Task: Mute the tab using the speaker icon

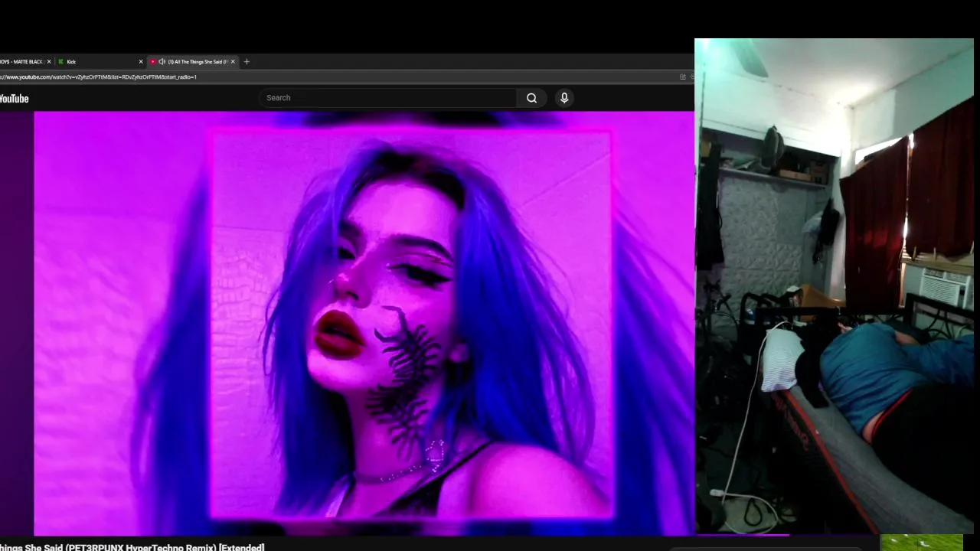Action: (162, 61)
